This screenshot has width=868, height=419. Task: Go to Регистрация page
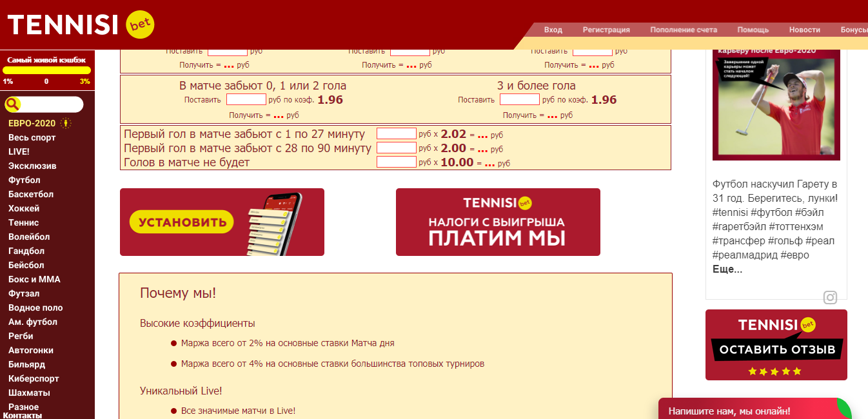tap(606, 30)
